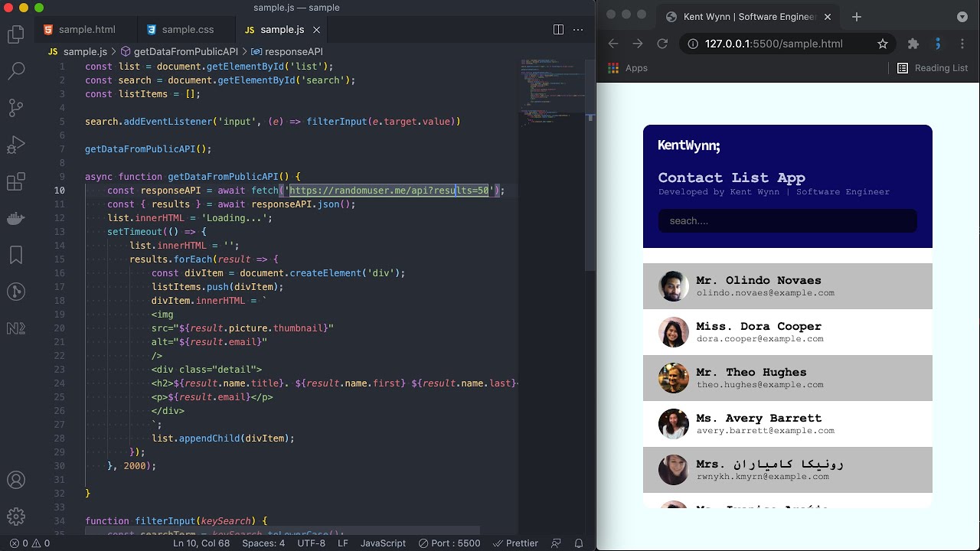Screen dimensions: 980x551
Task: Click the Chrome address bar URL
Action: tap(773, 44)
